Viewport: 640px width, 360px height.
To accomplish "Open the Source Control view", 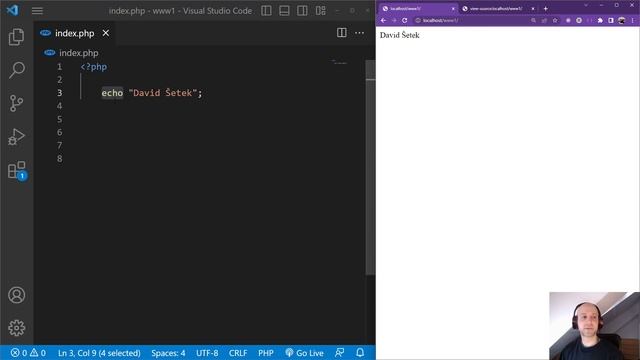I will 16,103.
